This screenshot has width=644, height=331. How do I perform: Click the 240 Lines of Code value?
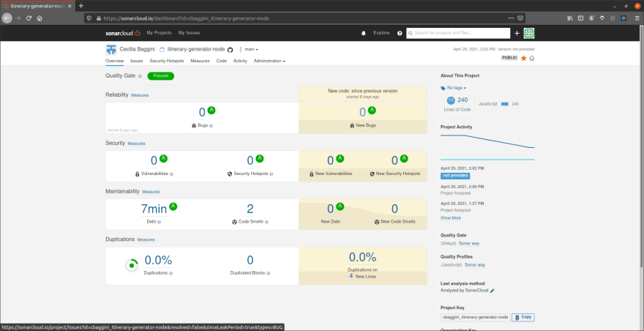[463, 100]
